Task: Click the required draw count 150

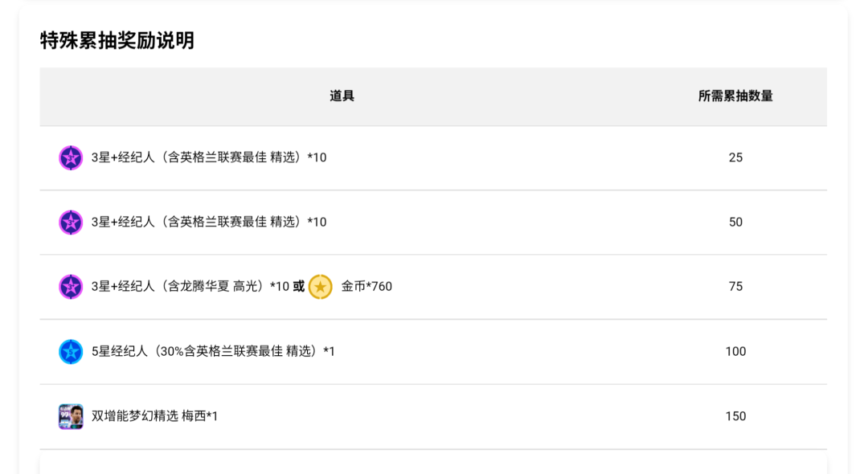Action: click(x=735, y=416)
